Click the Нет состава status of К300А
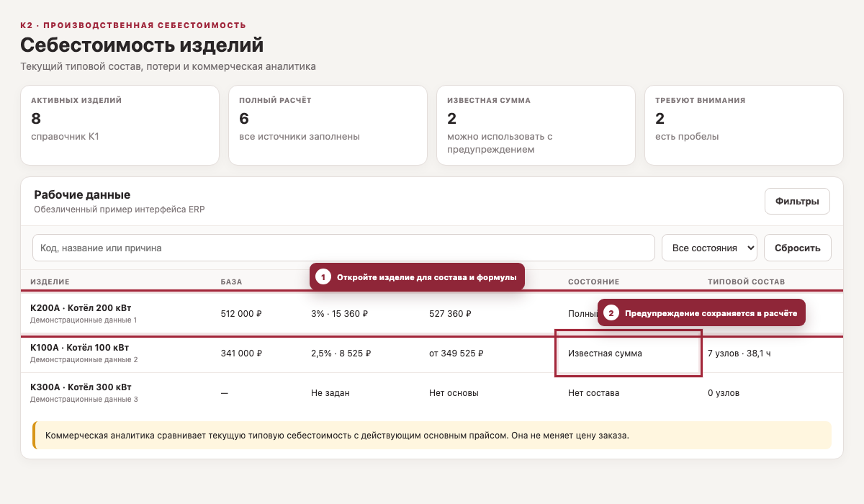 pos(593,393)
